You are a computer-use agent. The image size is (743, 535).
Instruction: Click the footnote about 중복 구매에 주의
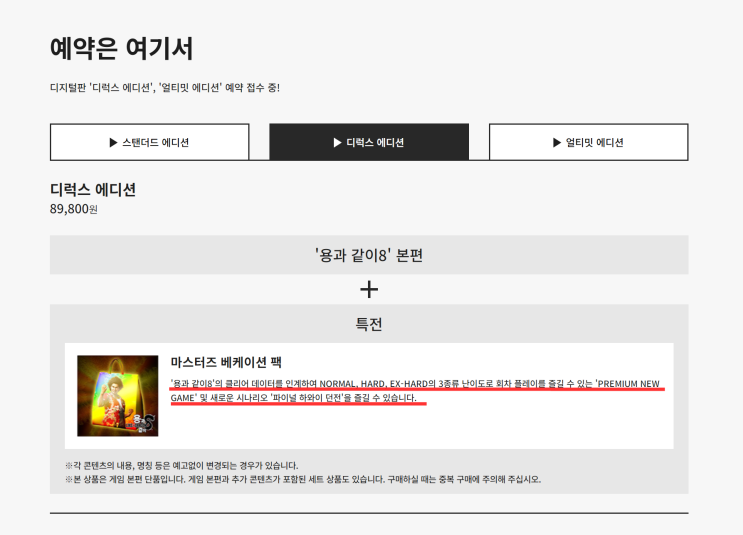(303, 479)
